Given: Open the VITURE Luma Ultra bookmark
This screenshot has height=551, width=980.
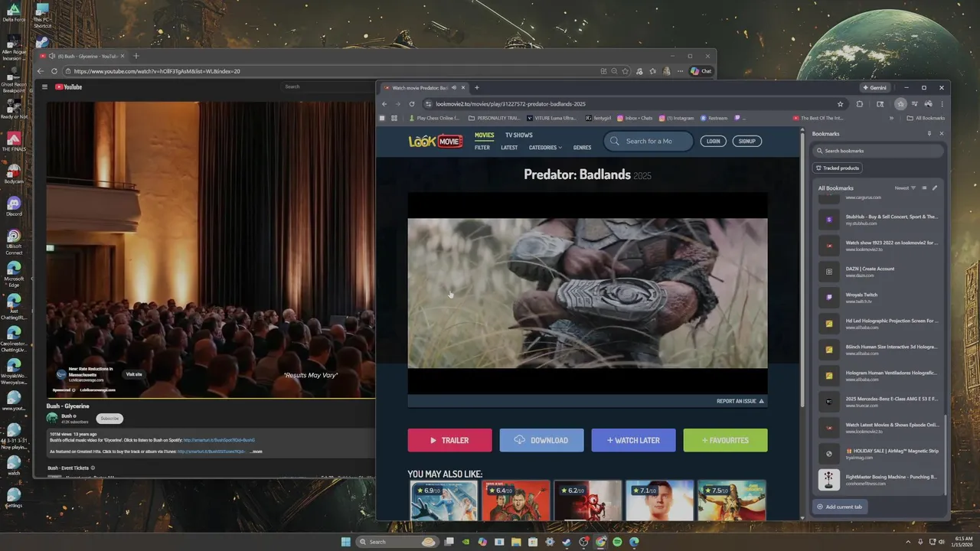Looking at the screenshot, I should [551, 118].
